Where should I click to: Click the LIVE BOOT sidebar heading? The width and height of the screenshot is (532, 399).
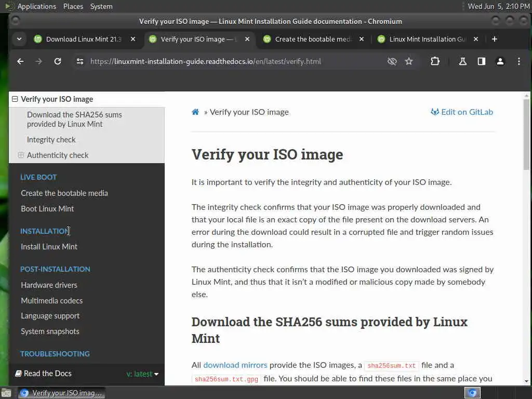[x=38, y=177]
